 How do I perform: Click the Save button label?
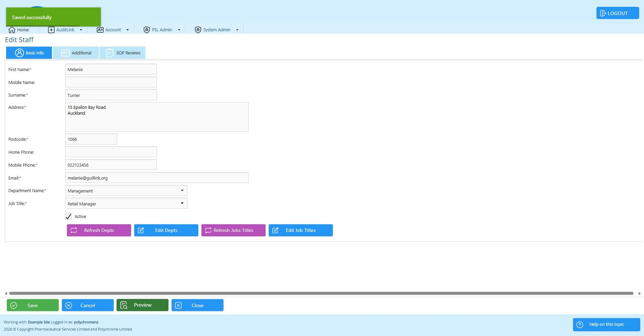(33, 305)
